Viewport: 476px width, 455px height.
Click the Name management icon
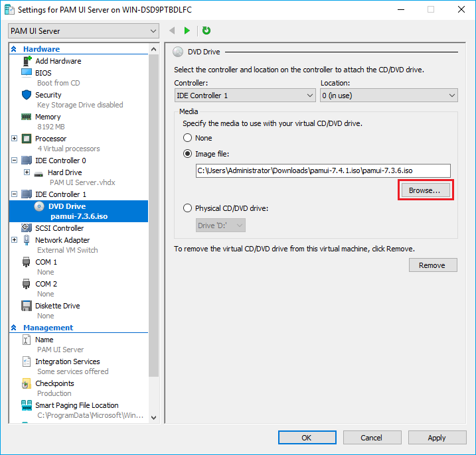(x=27, y=340)
